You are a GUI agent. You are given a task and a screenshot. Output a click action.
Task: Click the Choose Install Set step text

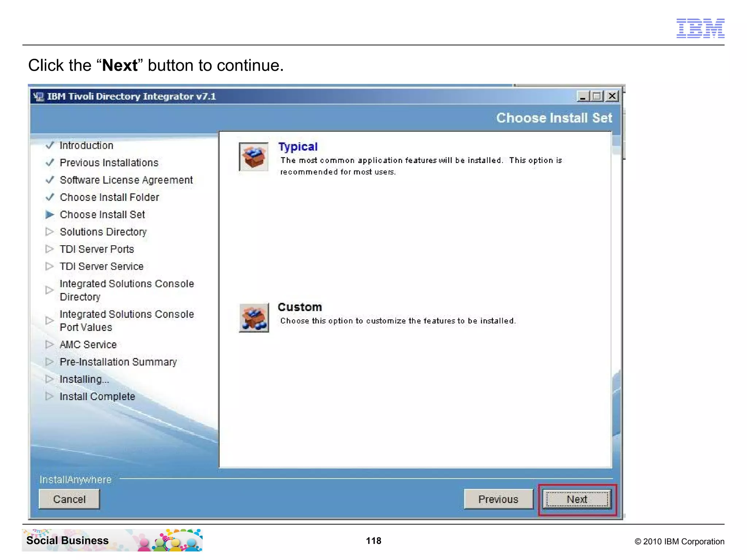click(102, 215)
